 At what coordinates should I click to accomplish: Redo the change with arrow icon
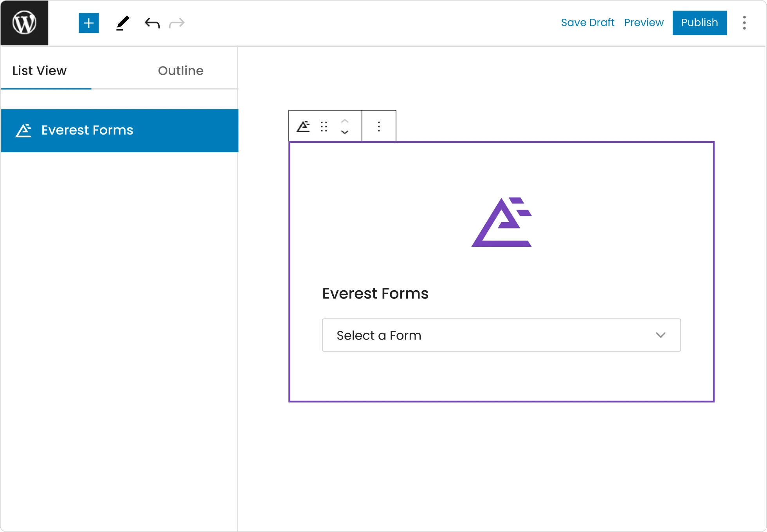(177, 23)
